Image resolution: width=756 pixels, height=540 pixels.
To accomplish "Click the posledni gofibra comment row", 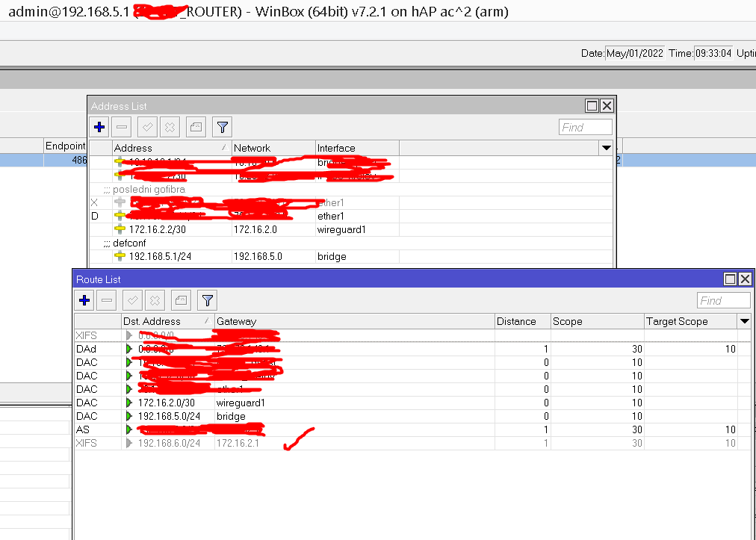I will coord(350,189).
